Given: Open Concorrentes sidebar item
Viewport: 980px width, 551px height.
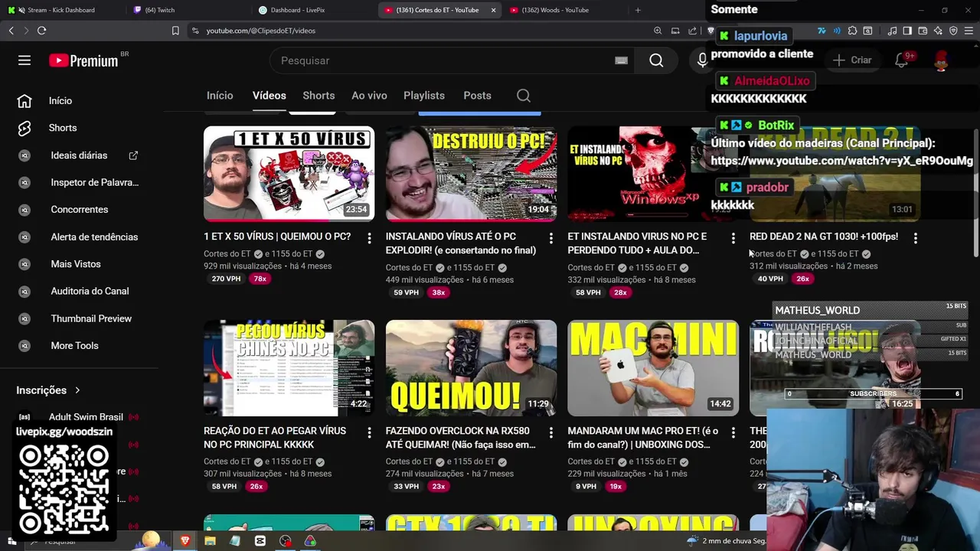Looking at the screenshot, I should (x=80, y=210).
